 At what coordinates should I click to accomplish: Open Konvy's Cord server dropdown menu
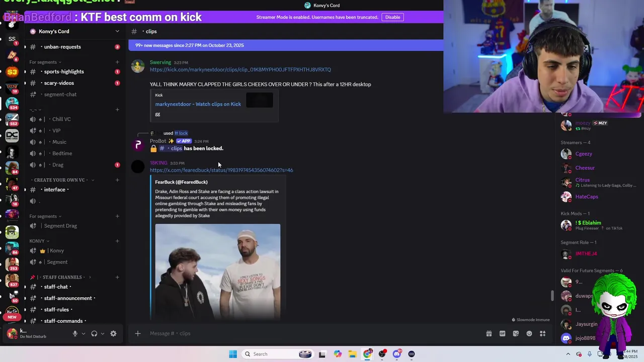[x=117, y=31]
